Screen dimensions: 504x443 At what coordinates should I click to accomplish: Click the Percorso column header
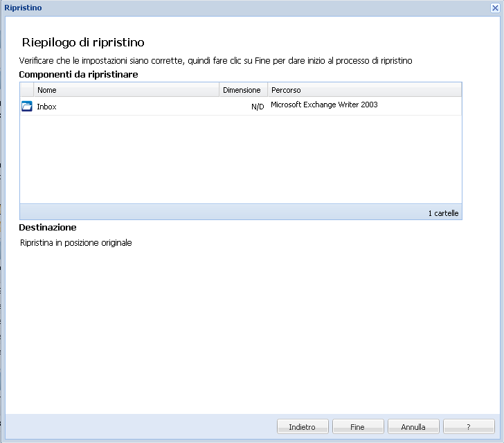point(364,90)
